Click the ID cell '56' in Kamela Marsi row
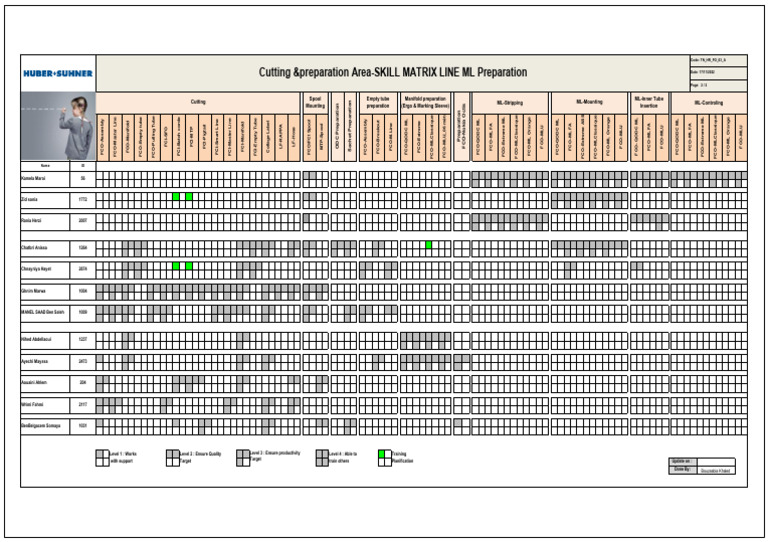The height and width of the screenshot is (542, 768). [83, 179]
